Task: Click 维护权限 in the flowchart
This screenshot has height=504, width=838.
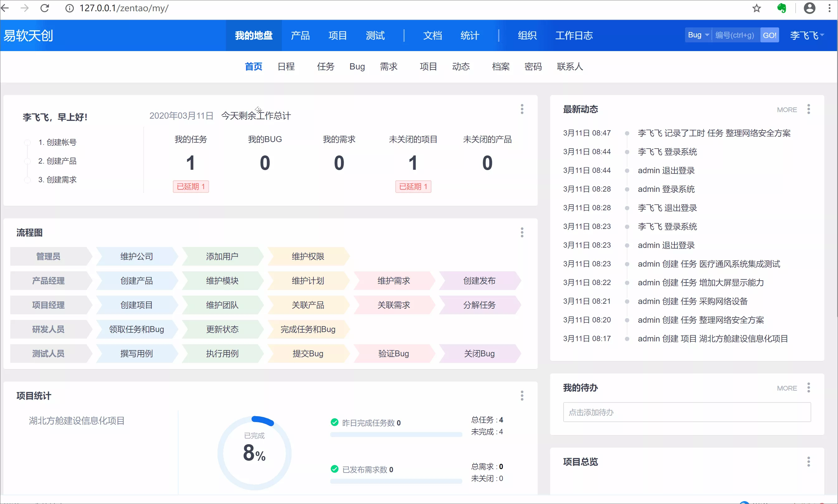Action: [308, 256]
